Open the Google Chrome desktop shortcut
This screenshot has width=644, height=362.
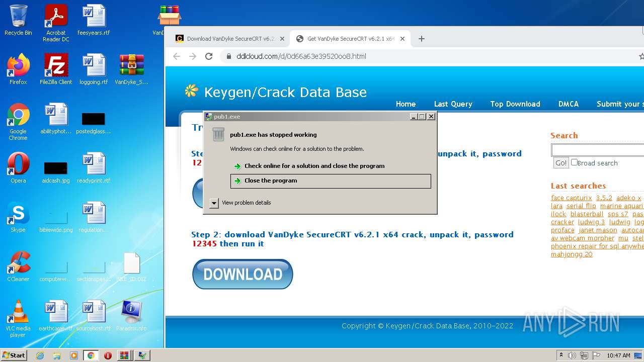(x=18, y=122)
